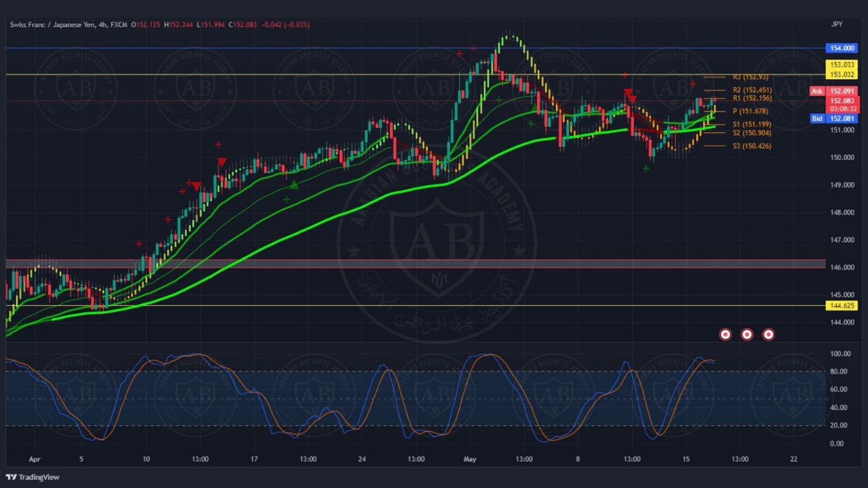Click 40.00 on the oscillator scale
This screenshot has width=868, height=488.
tap(838, 408)
